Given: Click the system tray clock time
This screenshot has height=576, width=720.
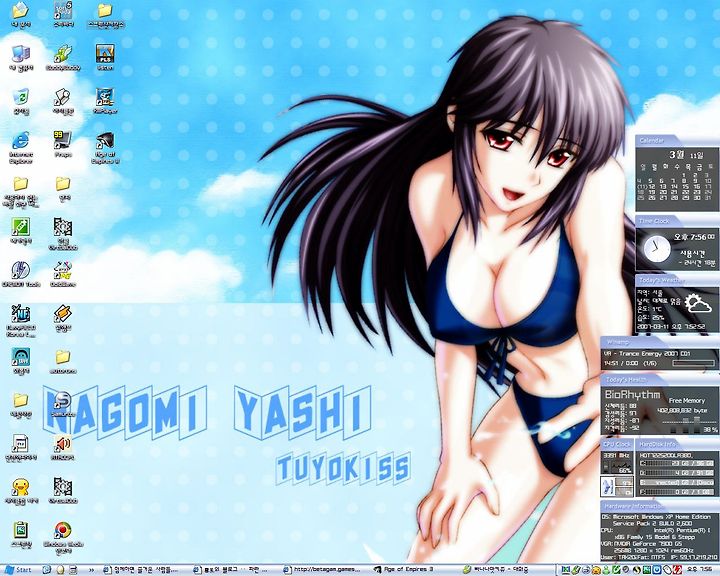Looking at the screenshot, I should click(700, 570).
